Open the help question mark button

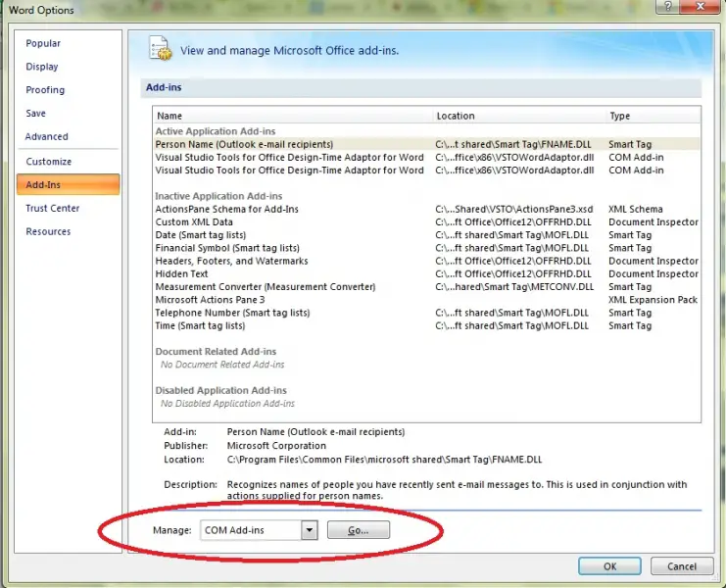coord(668,7)
